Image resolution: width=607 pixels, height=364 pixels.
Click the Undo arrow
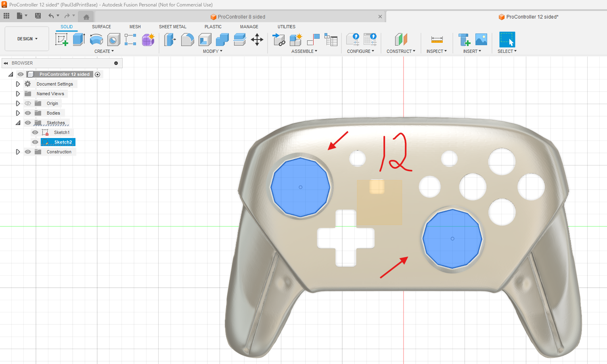coord(51,16)
